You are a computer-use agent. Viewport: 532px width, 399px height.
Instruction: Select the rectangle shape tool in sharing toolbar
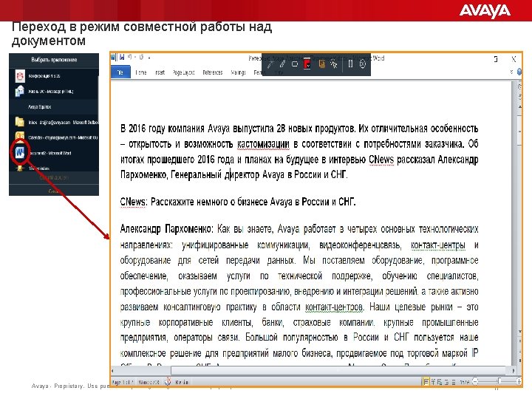295,64
